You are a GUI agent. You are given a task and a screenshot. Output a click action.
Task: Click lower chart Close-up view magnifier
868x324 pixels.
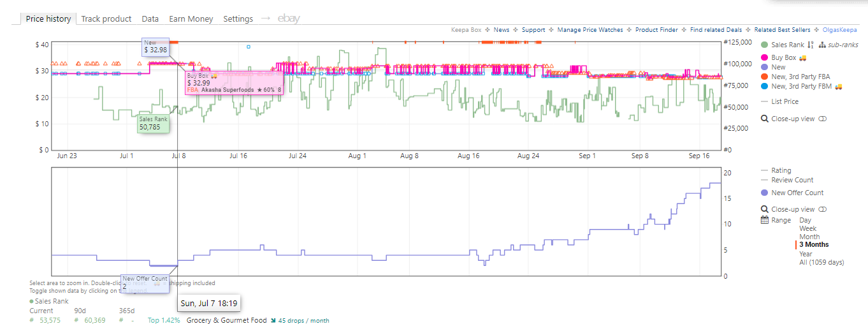[x=765, y=209]
